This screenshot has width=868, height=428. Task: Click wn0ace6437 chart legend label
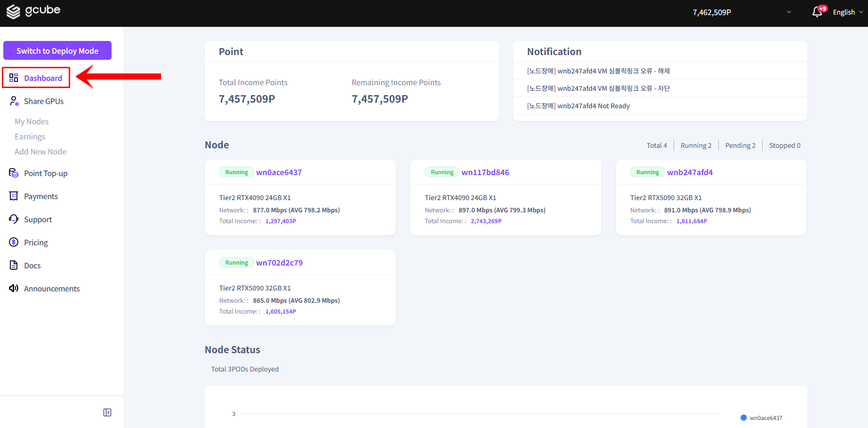(766, 418)
